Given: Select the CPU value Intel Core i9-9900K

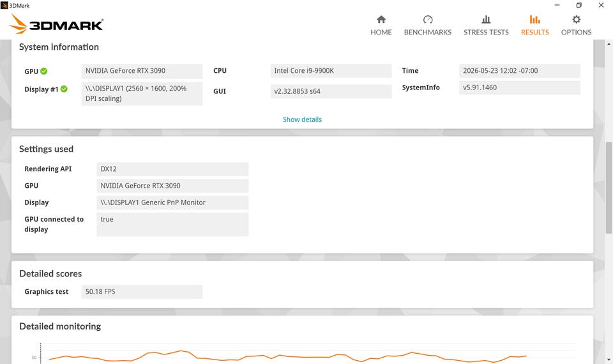Looking at the screenshot, I should click(331, 71).
